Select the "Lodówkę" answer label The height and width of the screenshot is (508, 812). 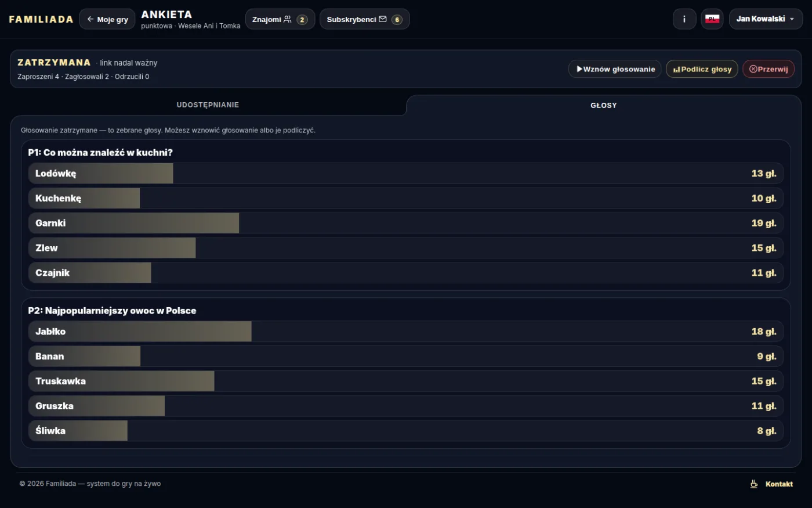click(x=56, y=174)
